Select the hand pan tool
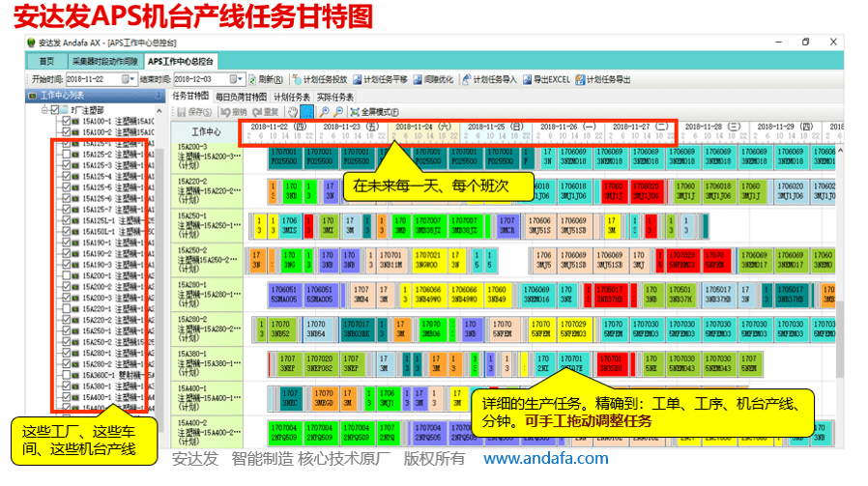Screen dimensions: 868x486 coord(292,112)
